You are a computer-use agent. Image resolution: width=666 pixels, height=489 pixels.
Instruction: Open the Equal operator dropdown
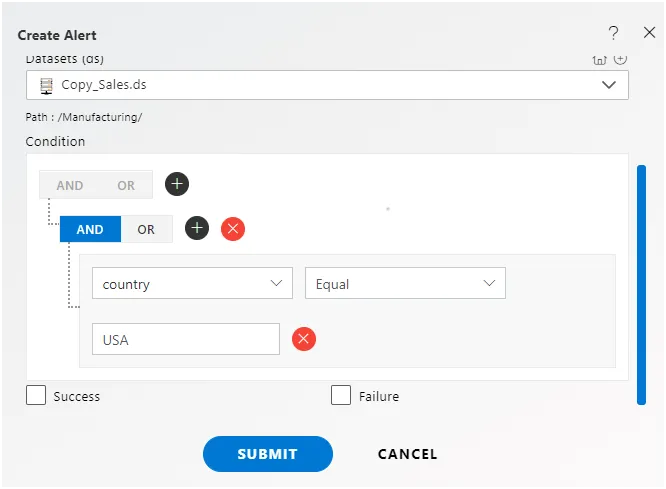coord(405,283)
